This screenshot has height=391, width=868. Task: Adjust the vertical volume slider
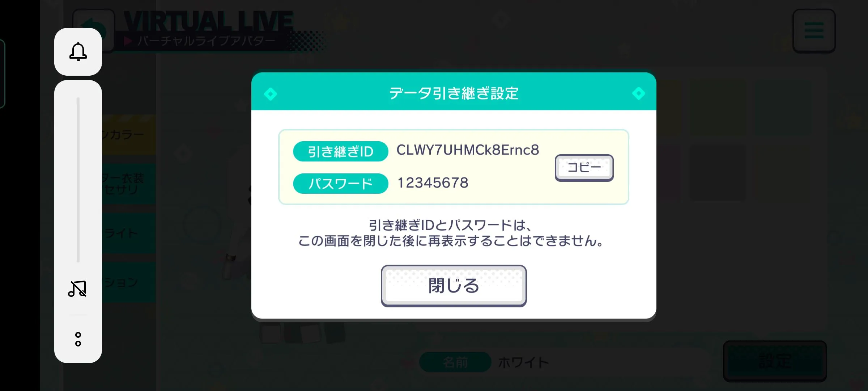click(x=78, y=180)
